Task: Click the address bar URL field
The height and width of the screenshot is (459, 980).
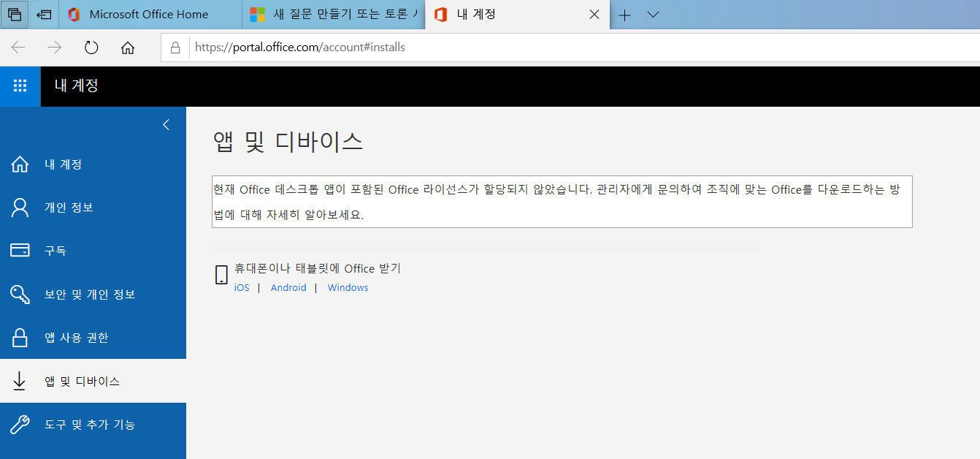Action: click(x=570, y=48)
